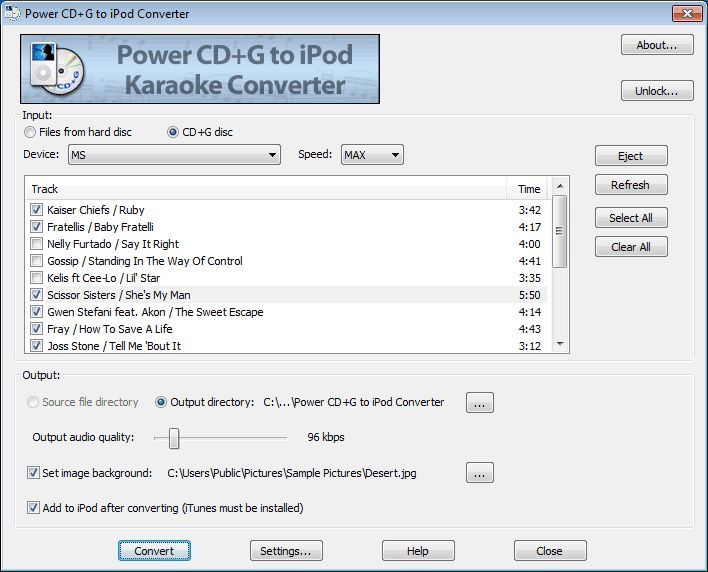Refresh the track list
Screen dimensions: 708x572
[630, 185]
